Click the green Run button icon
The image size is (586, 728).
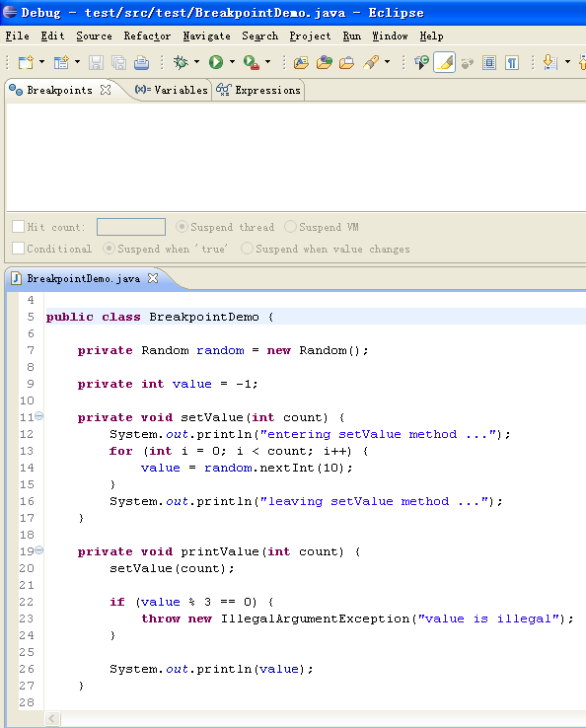[x=216, y=62]
